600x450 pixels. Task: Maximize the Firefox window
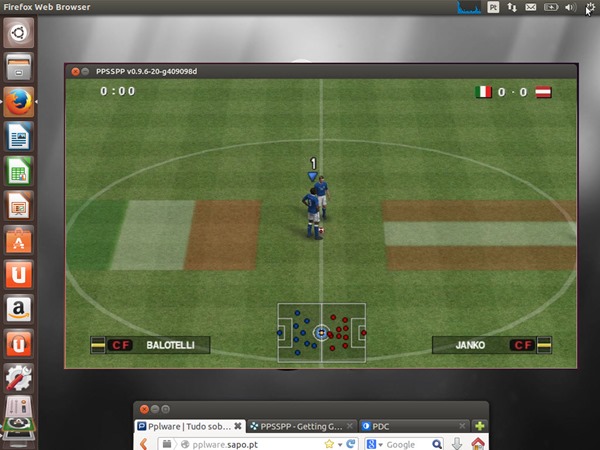[x=165, y=409]
